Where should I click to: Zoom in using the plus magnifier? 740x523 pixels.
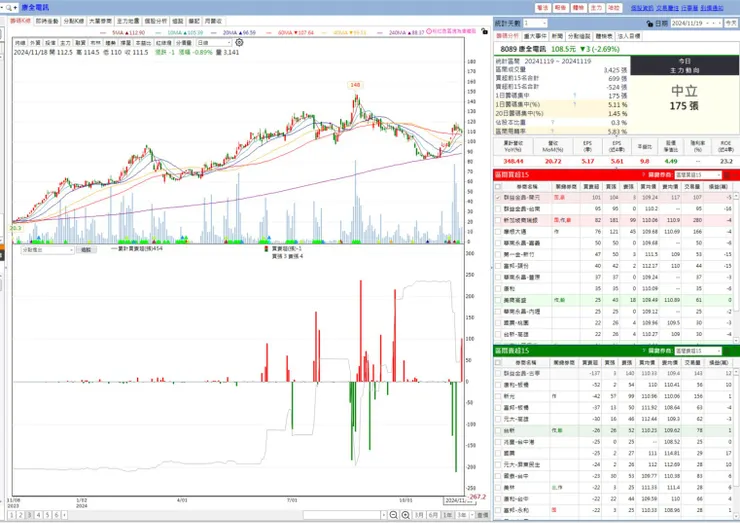pos(405,515)
